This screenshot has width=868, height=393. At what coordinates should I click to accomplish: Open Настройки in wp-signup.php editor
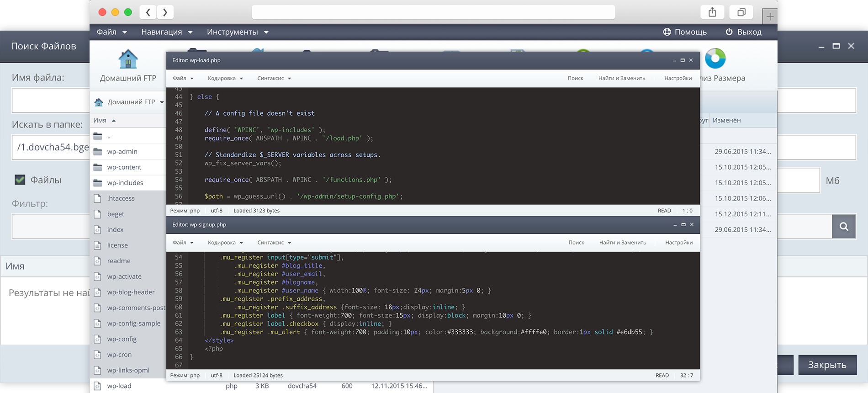[679, 243]
